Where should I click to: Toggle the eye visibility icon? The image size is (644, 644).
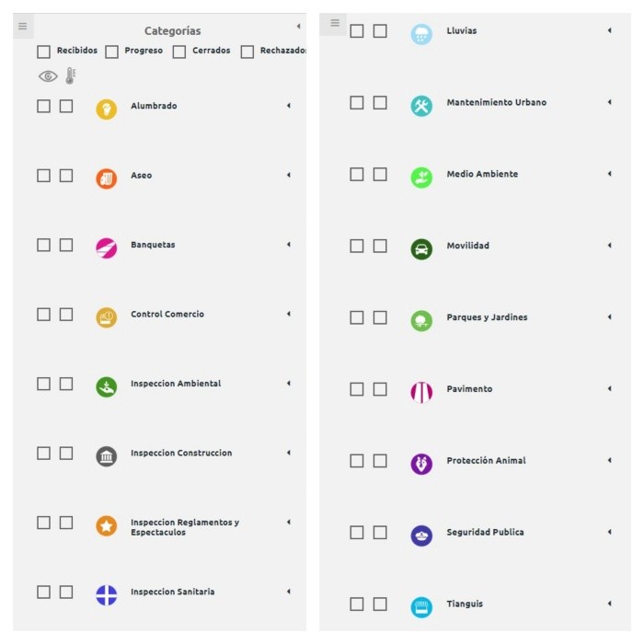coord(48,76)
